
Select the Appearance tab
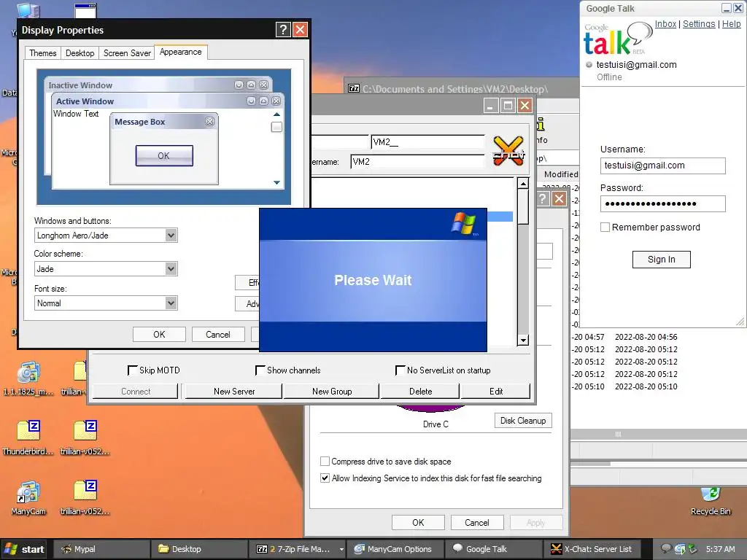pyautogui.click(x=181, y=52)
